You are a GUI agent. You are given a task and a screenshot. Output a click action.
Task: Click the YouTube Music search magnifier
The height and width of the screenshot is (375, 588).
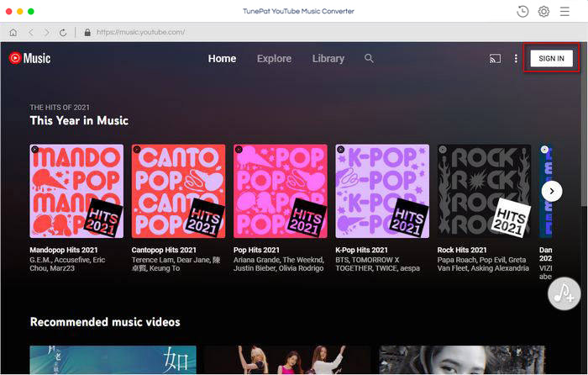point(369,58)
